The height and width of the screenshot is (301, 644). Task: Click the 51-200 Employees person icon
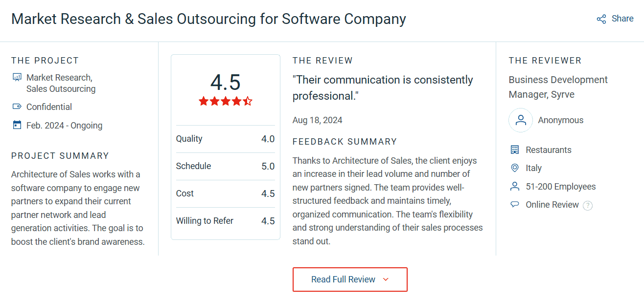pyautogui.click(x=514, y=187)
